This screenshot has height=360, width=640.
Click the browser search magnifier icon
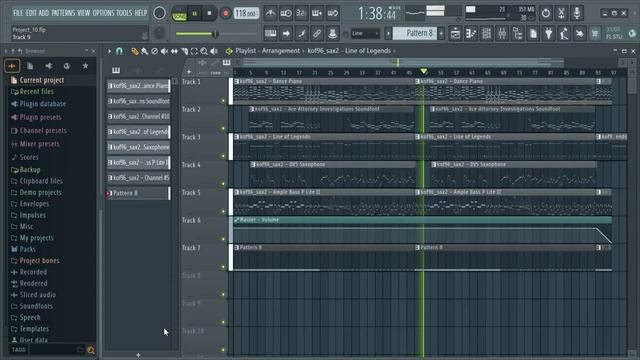[91, 350]
